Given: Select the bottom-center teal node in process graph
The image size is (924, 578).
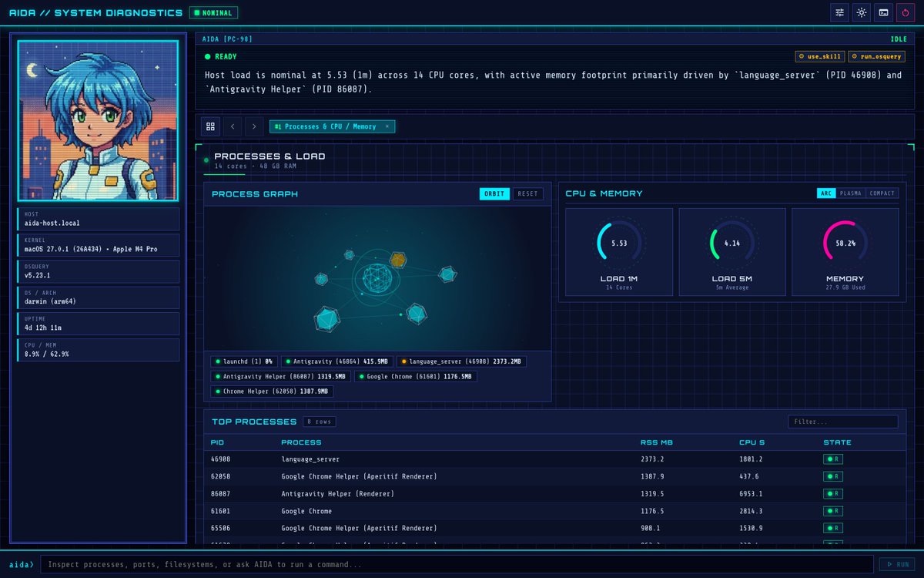Looking at the screenshot, I should click(x=416, y=312).
